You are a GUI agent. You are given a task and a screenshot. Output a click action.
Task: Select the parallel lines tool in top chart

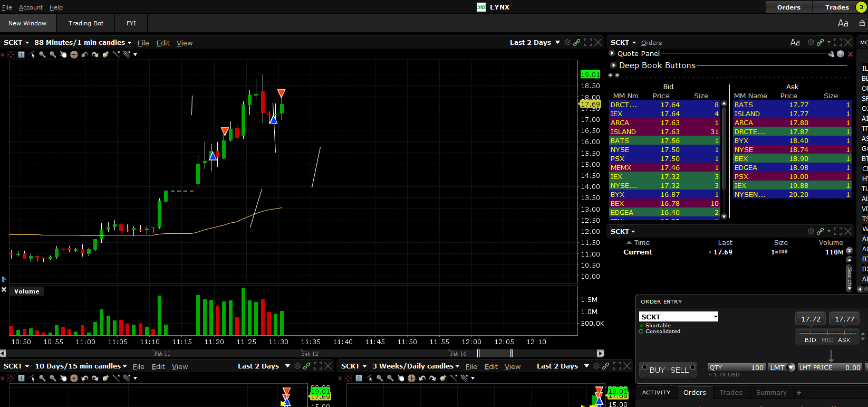tap(127, 54)
